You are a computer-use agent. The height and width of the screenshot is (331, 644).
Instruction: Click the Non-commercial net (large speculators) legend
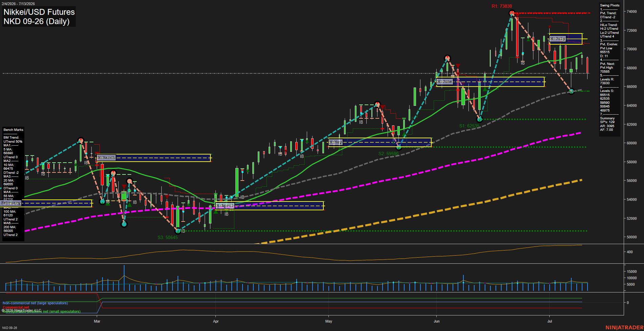[x=35, y=303]
